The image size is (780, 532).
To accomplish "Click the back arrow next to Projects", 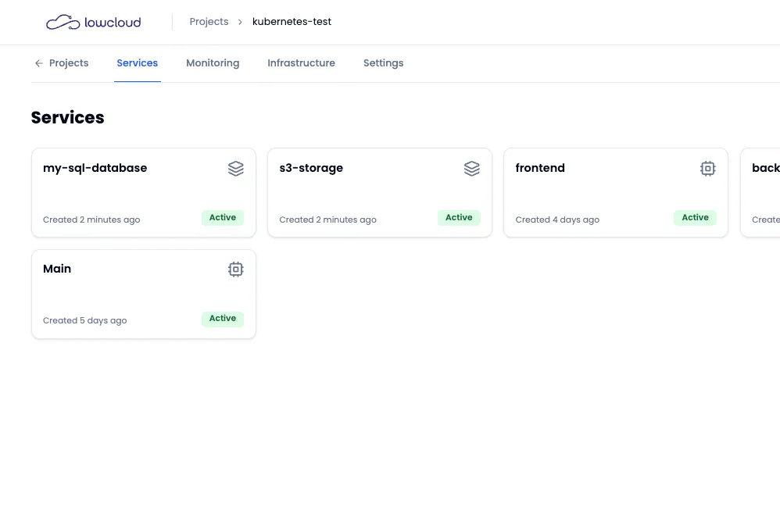I will (38, 63).
